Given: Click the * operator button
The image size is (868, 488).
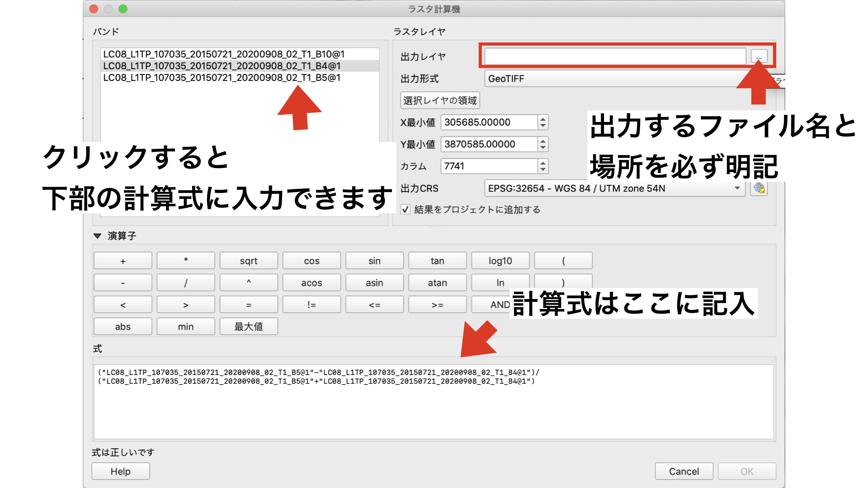Looking at the screenshot, I should 186,261.
